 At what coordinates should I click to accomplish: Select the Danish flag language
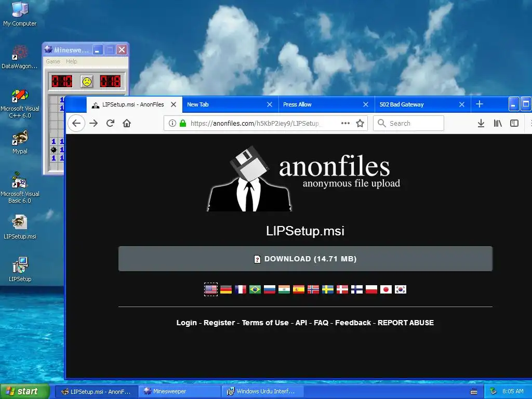click(342, 289)
